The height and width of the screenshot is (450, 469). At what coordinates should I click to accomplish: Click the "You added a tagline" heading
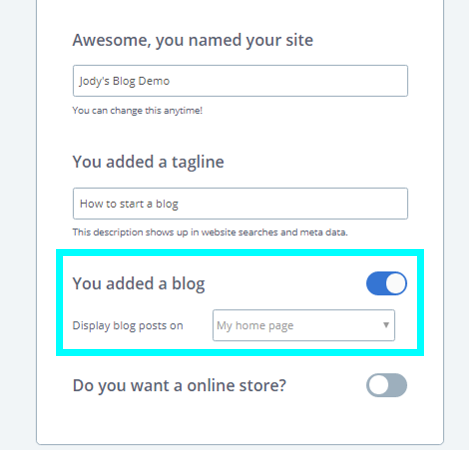tap(148, 162)
